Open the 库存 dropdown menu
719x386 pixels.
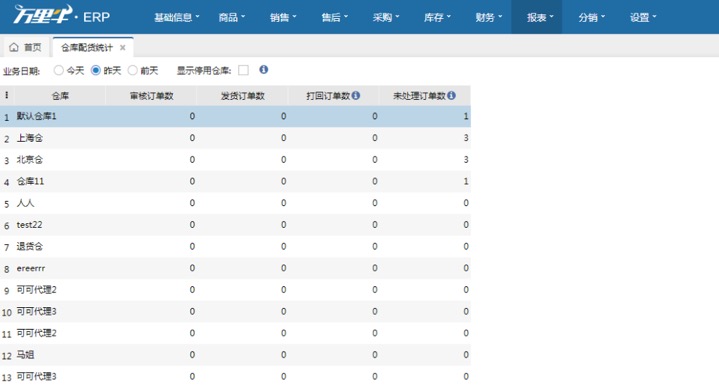tap(437, 17)
